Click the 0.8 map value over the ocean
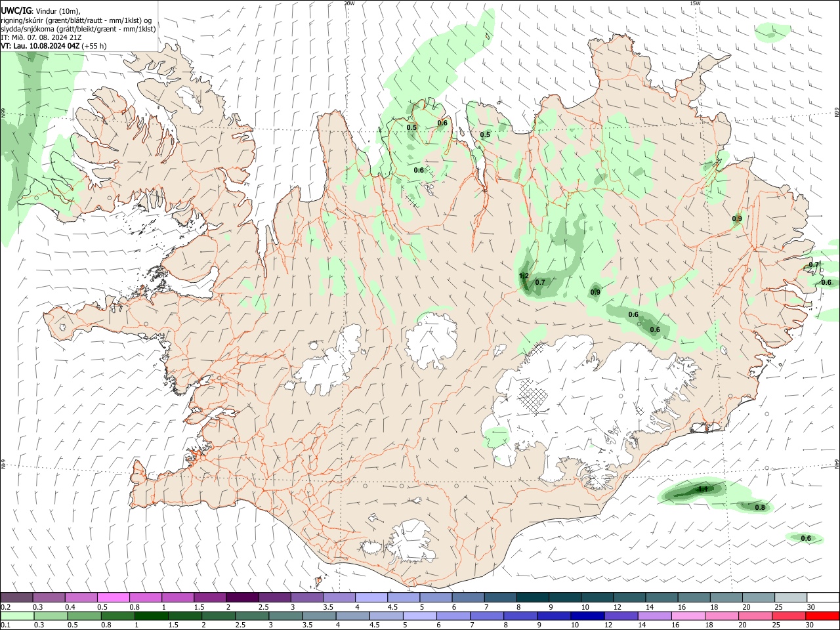 760,507
